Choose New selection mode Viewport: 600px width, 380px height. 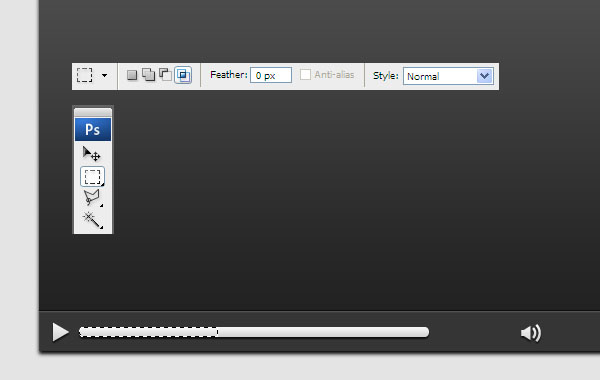click(132, 75)
